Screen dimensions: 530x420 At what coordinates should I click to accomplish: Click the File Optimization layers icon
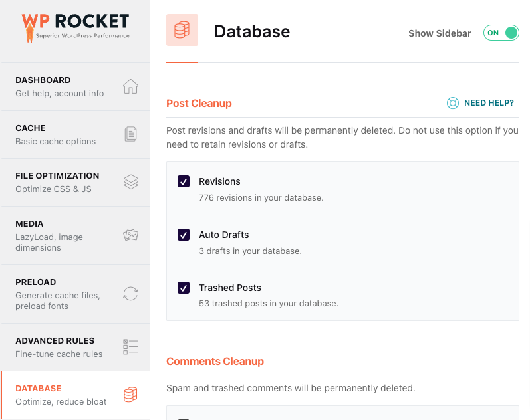(131, 182)
